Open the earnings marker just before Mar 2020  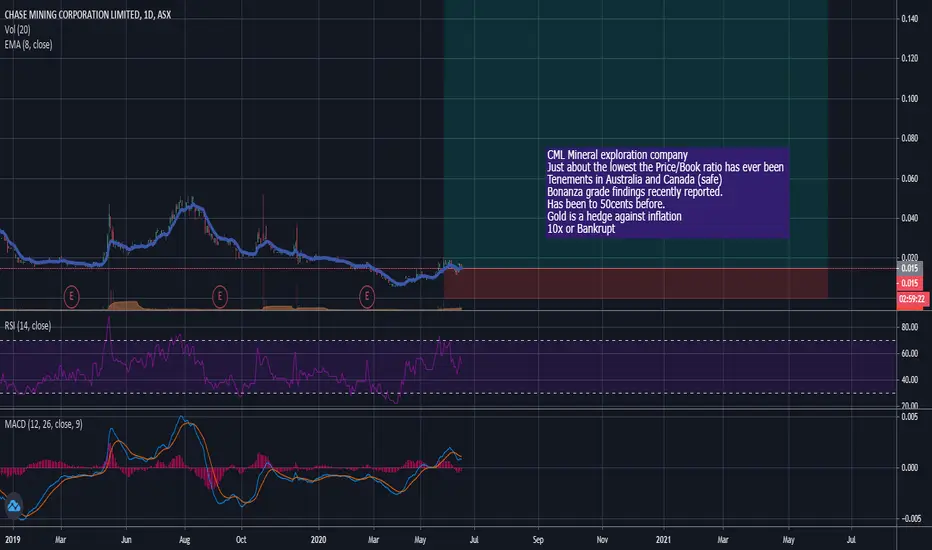[367, 296]
